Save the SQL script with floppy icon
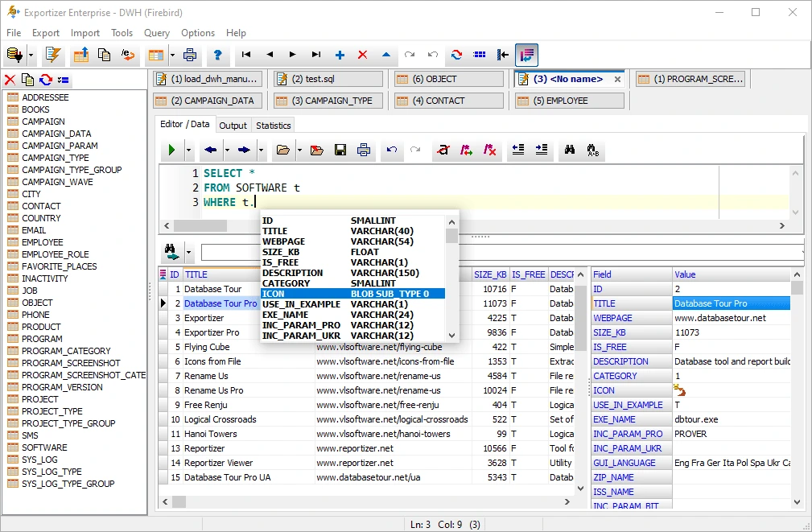 click(340, 151)
